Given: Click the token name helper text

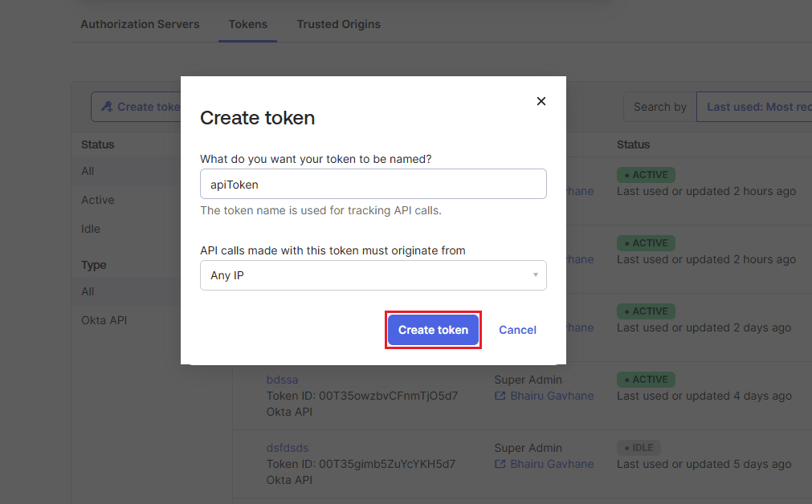Looking at the screenshot, I should click(320, 210).
